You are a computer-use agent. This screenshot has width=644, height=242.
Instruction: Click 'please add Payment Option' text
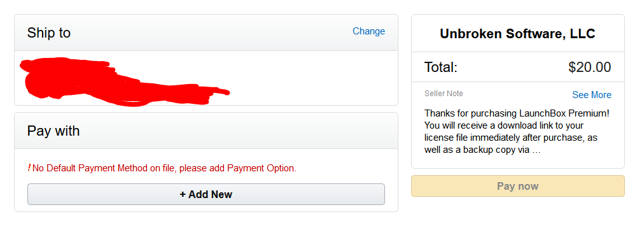click(x=238, y=168)
